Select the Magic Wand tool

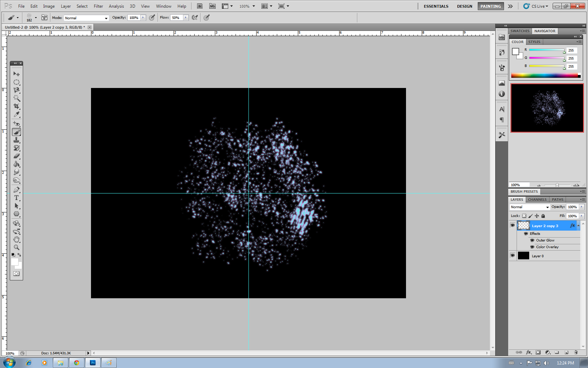tap(16, 98)
